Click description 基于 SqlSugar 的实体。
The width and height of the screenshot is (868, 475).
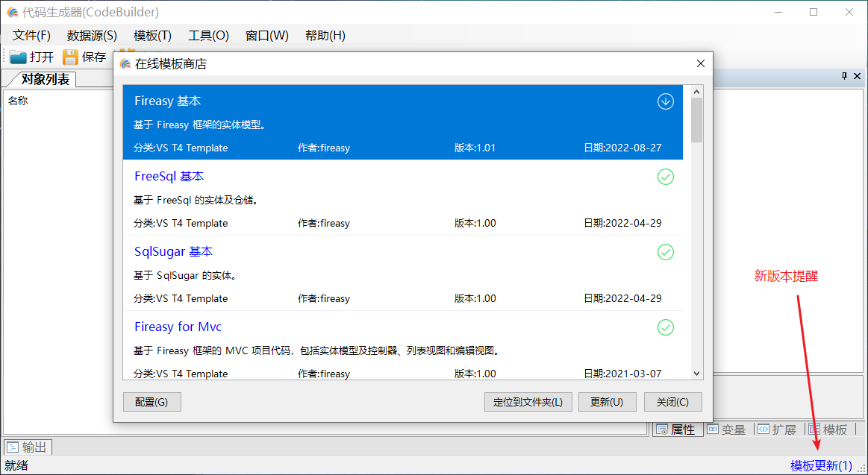[186, 275]
